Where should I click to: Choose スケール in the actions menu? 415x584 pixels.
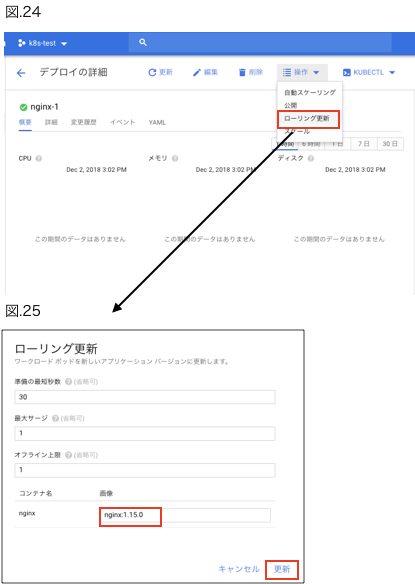(297, 131)
